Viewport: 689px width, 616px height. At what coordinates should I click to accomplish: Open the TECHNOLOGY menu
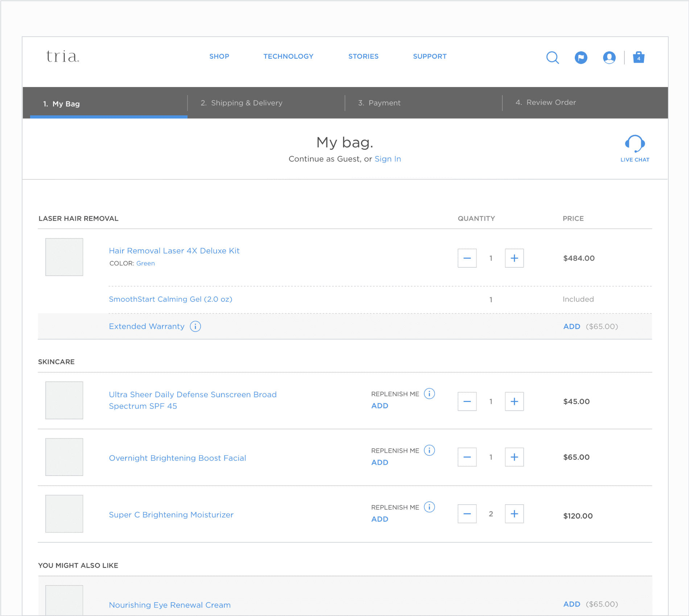point(288,56)
